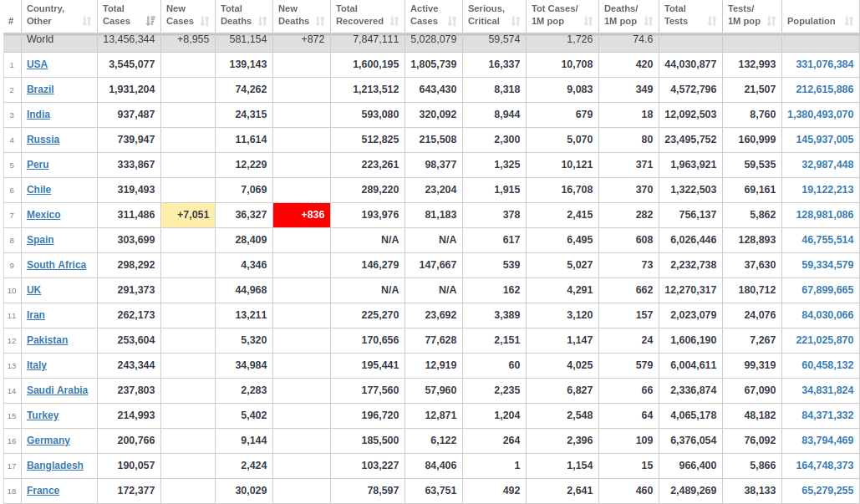Click France population 65,279,255

coord(827,491)
